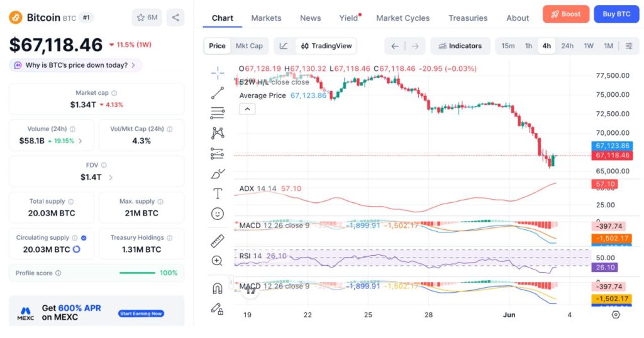Click Treasury Holdings info icon
This screenshot has height=338, width=644.
coord(170,237)
